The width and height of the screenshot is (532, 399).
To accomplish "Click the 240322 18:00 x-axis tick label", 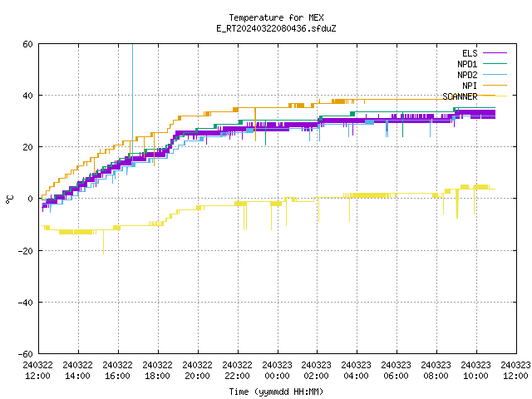I will [157, 371].
